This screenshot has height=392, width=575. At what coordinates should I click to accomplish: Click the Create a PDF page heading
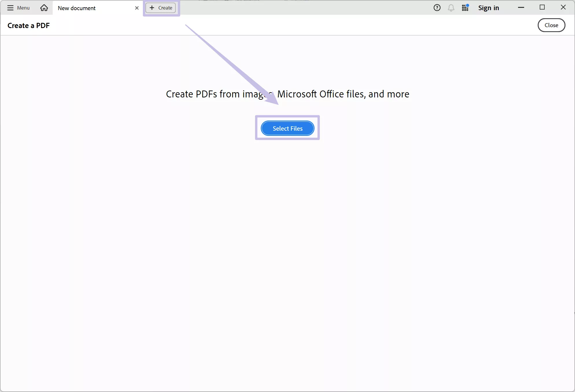pyautogui.click(x=29, y=25)
